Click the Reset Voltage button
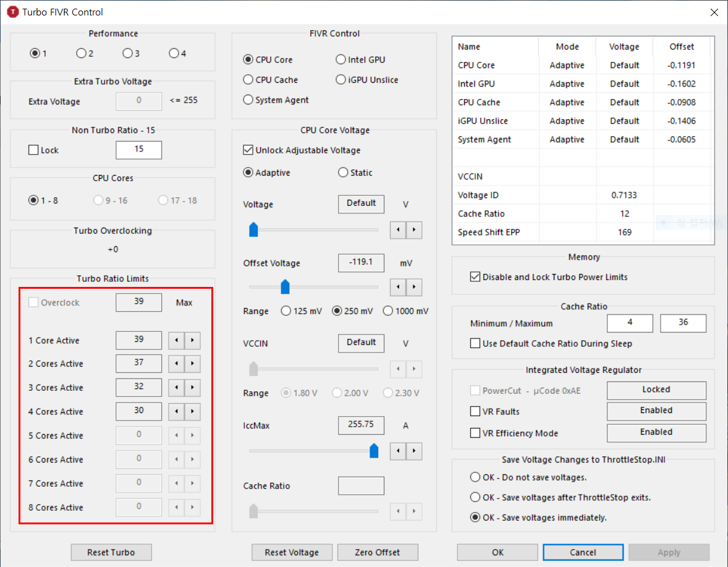Image resolution: width=728 pixels, height=567 pixels. pyautogui.click(x=292, y=552)
